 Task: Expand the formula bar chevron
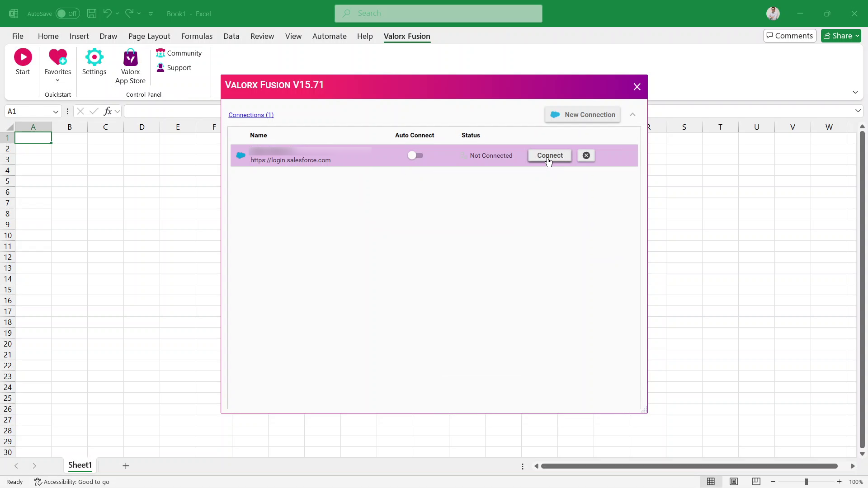click(x=858, y=111)
